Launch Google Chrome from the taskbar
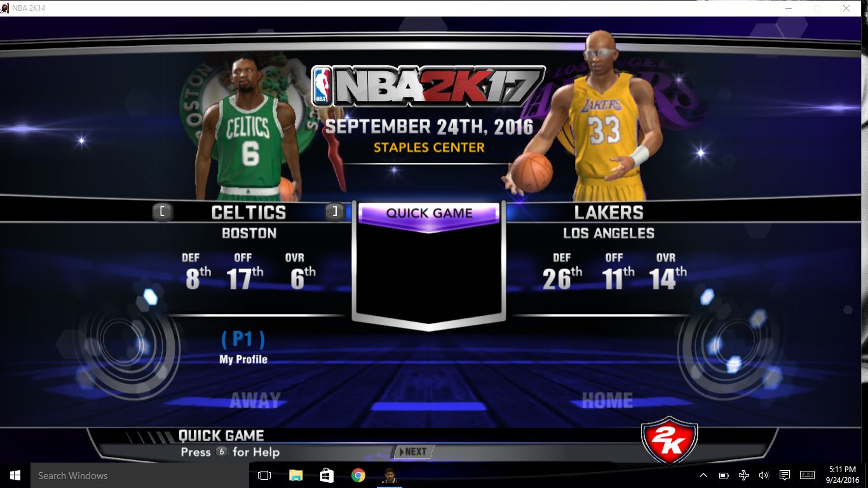 tap(358, 475)
